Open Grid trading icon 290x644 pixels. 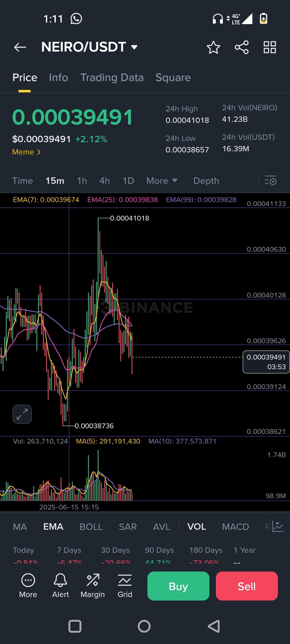[125, 586]
